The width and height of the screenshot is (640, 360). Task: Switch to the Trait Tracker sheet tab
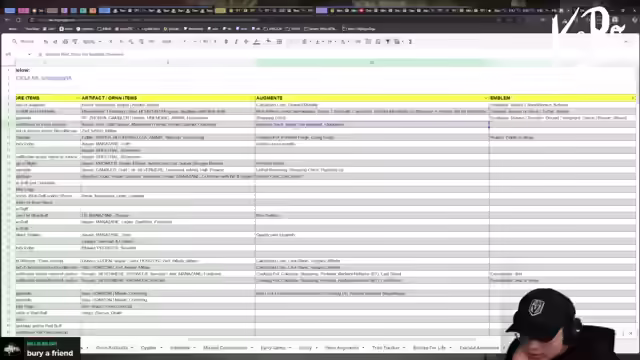(x=386, y=348)
